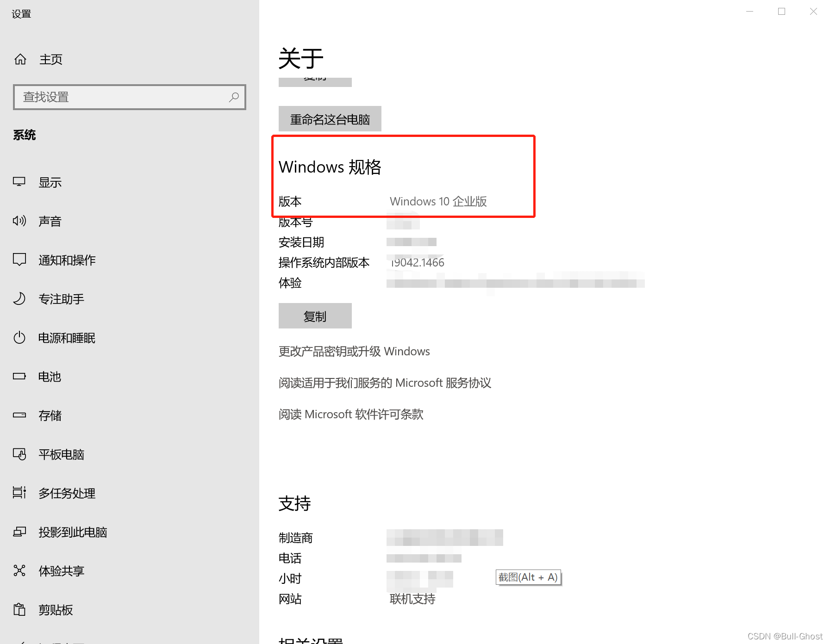
Task: Click the 版本号 label
Action: click(x=296, y=223)
